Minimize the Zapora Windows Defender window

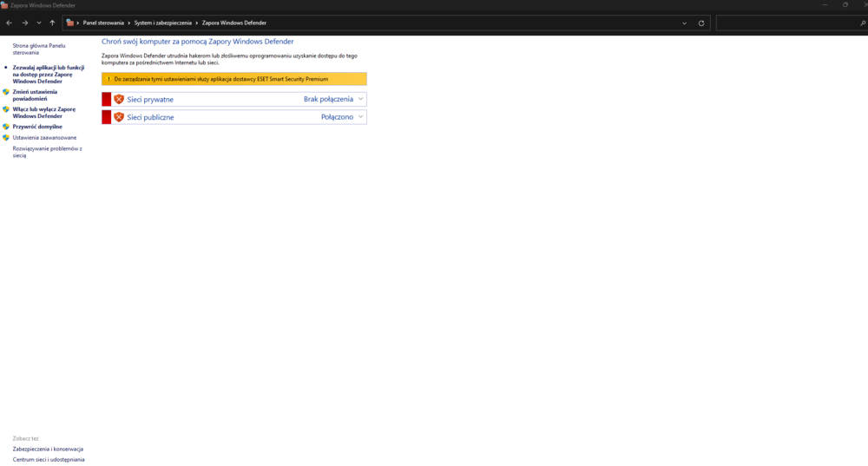825,5
